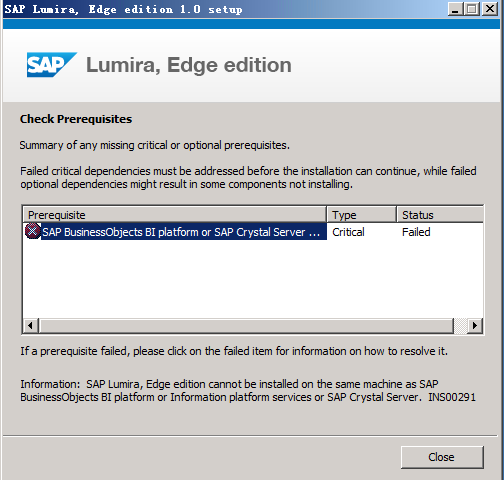The width and height of the screenshot is (504, 480).
Task: Click the Critical type cell
Action: click(348, 232)
